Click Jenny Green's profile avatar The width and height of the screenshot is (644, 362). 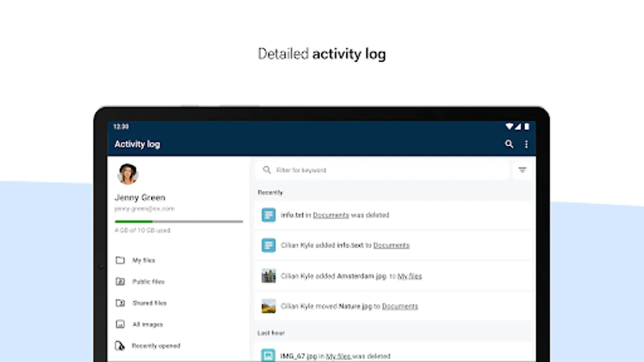pos(128,174)
